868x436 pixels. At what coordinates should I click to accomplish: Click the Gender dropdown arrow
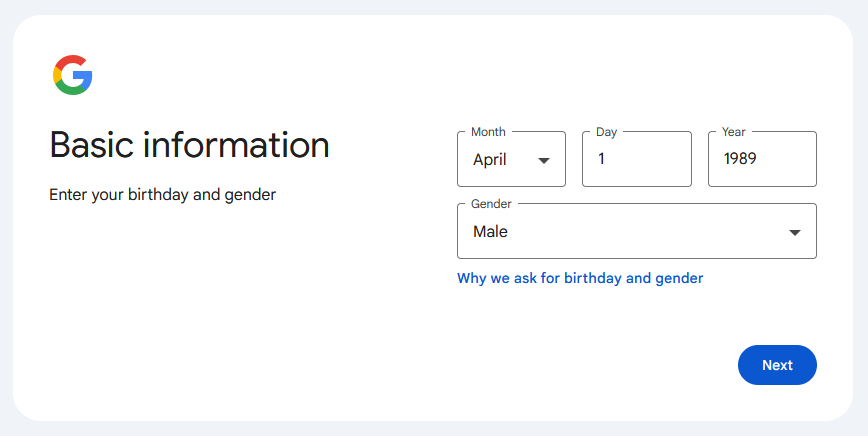point(795,232)
